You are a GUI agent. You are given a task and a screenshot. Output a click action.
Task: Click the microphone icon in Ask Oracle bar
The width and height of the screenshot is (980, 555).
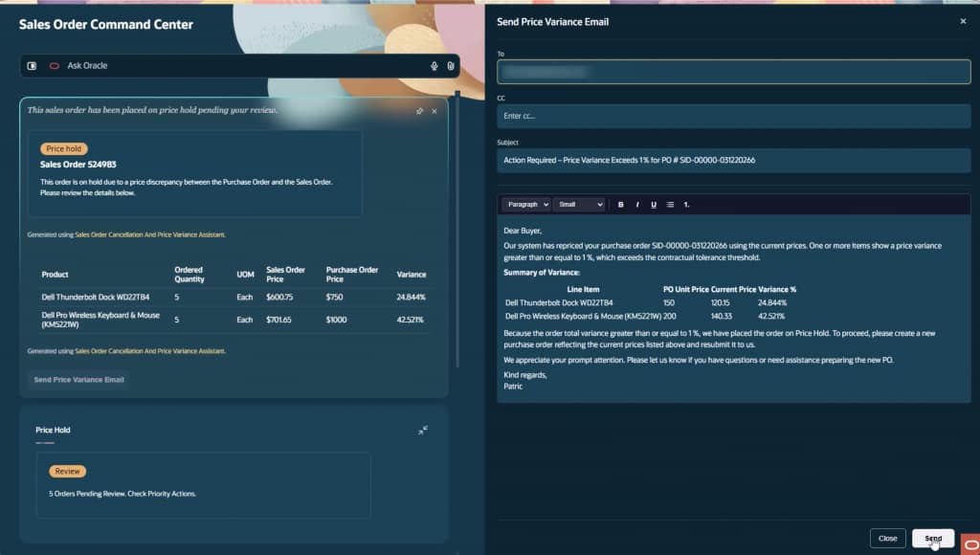[434, 66]
